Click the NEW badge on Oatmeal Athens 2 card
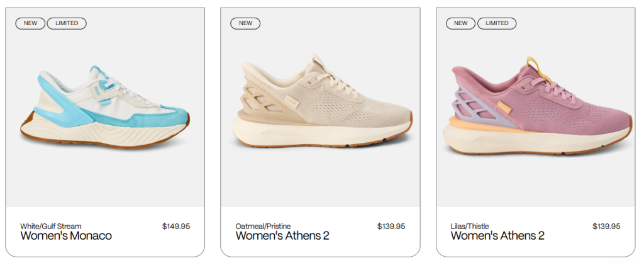This screenshot has height=263, width=644. tap(245, 23)
